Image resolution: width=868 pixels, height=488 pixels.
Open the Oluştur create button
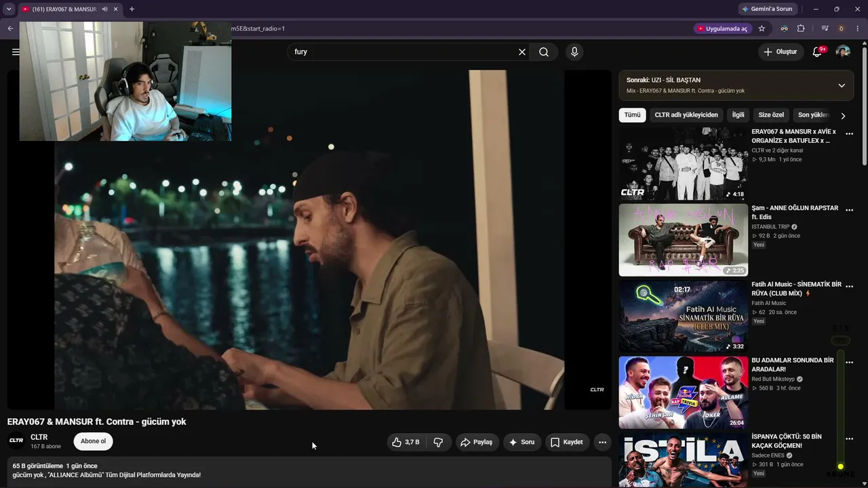pos(781,52)
